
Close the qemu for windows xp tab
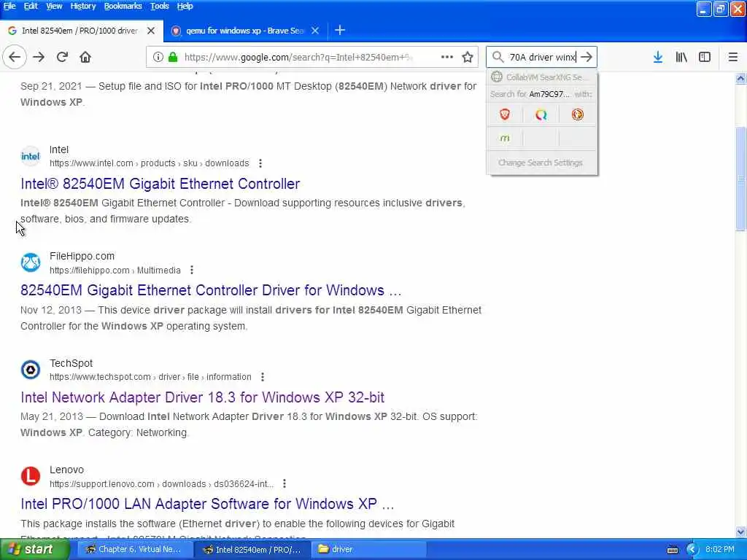315,31
